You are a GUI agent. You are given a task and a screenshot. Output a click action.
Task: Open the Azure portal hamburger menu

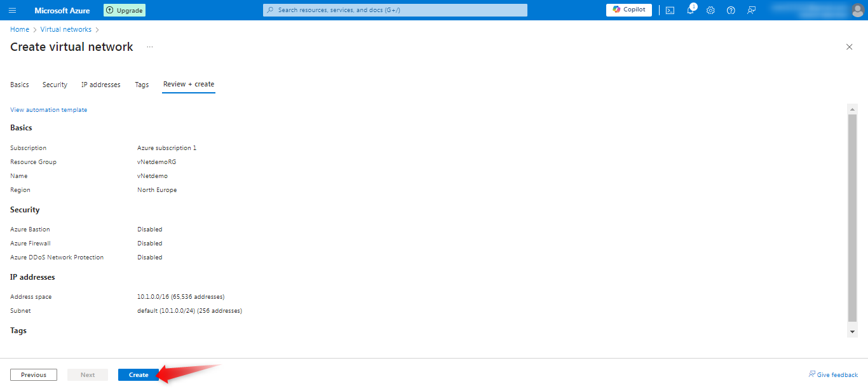(x=13, y=10)
